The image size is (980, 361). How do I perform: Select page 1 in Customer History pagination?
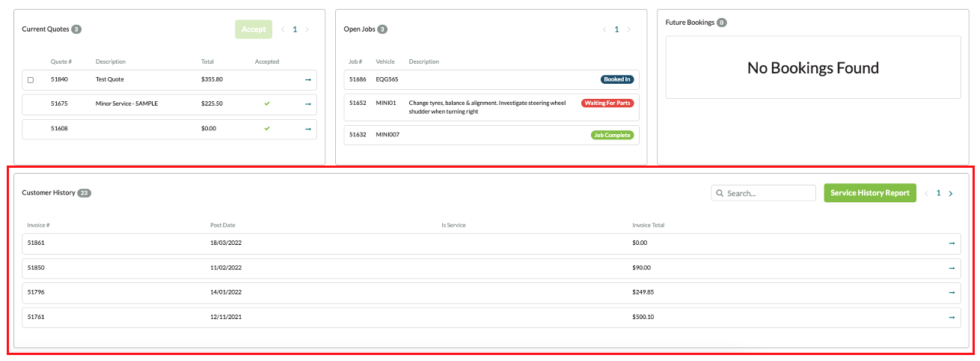[x=939, y=193]
